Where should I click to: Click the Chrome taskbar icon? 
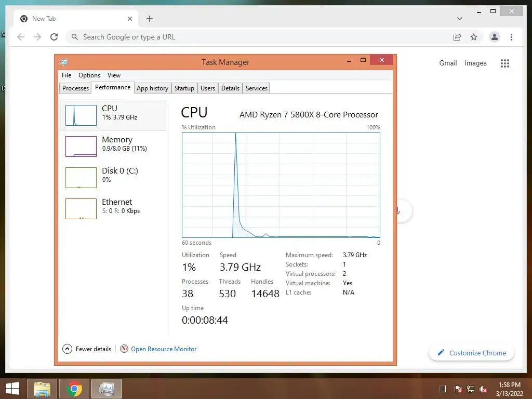[x=74, y=389]
